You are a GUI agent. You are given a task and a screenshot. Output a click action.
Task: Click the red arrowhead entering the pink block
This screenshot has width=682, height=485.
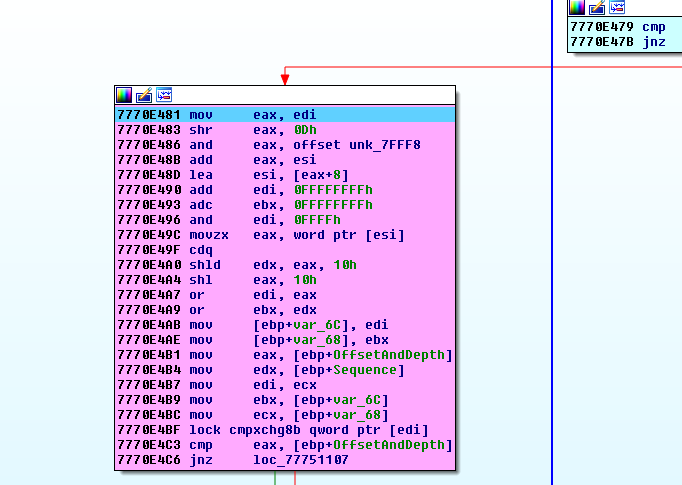click(x=284, y=78)
